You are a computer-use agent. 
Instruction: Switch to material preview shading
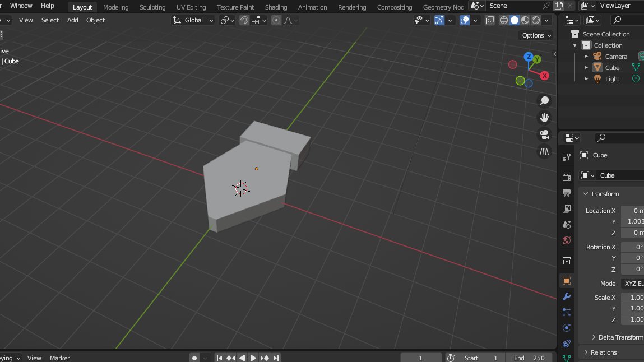[x=525, y=20]
